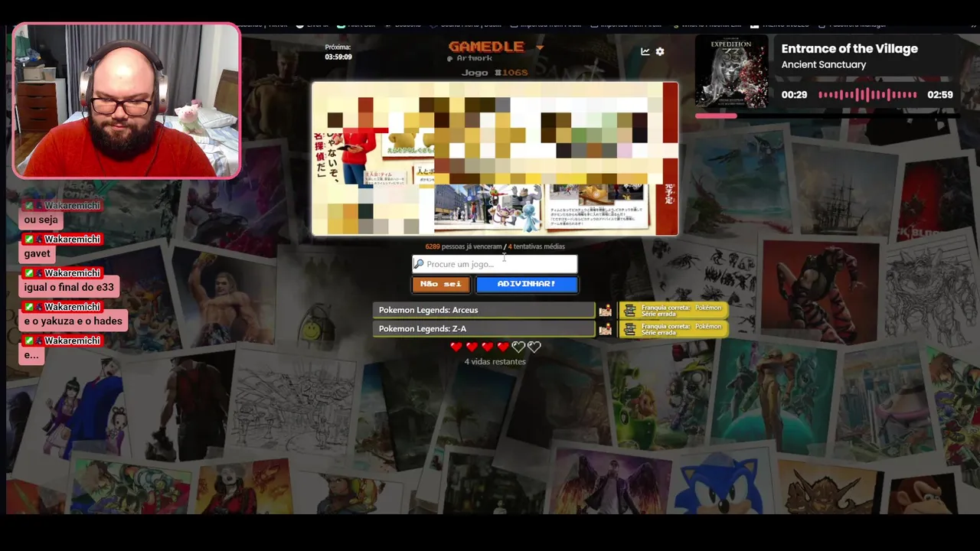Open Gamedle settings gear
The width and height of the screenshot is (980, 551).
click(660, 51)
